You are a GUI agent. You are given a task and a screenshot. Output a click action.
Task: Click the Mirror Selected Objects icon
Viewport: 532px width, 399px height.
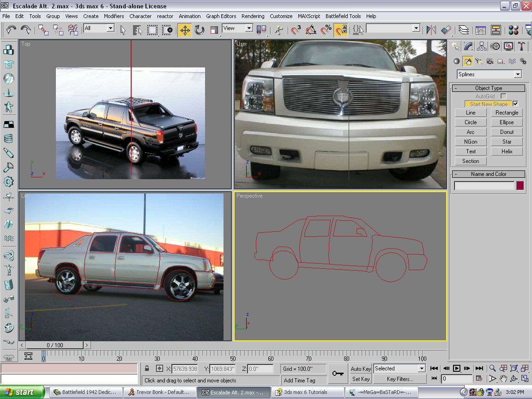point(431,30)
